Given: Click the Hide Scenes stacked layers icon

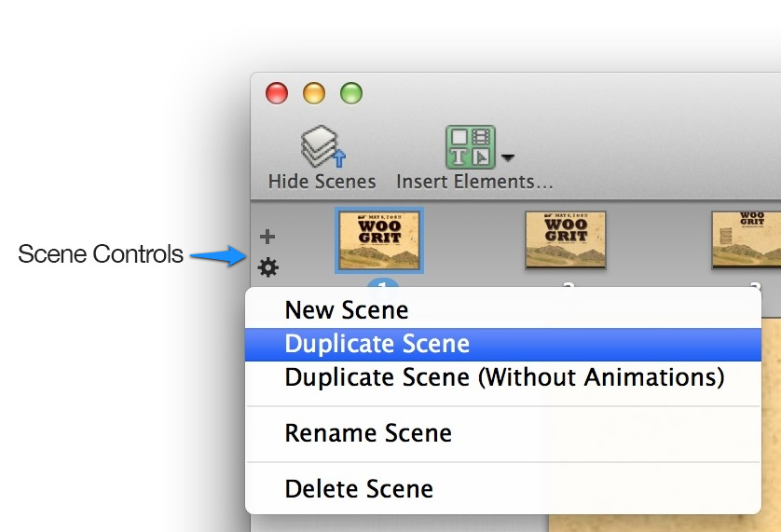Looking at the screenshot, I should [322, 147].
